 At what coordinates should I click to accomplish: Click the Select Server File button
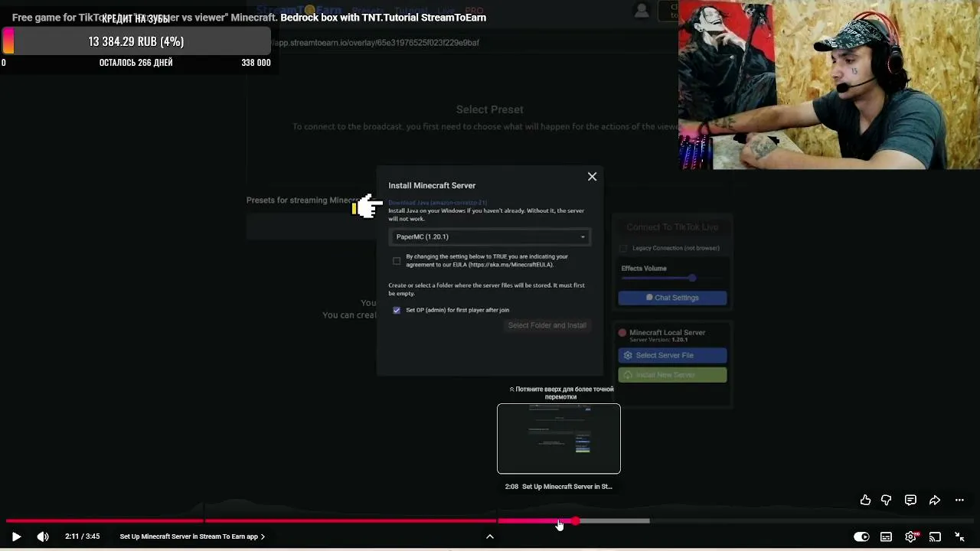(x=672, y=355)
